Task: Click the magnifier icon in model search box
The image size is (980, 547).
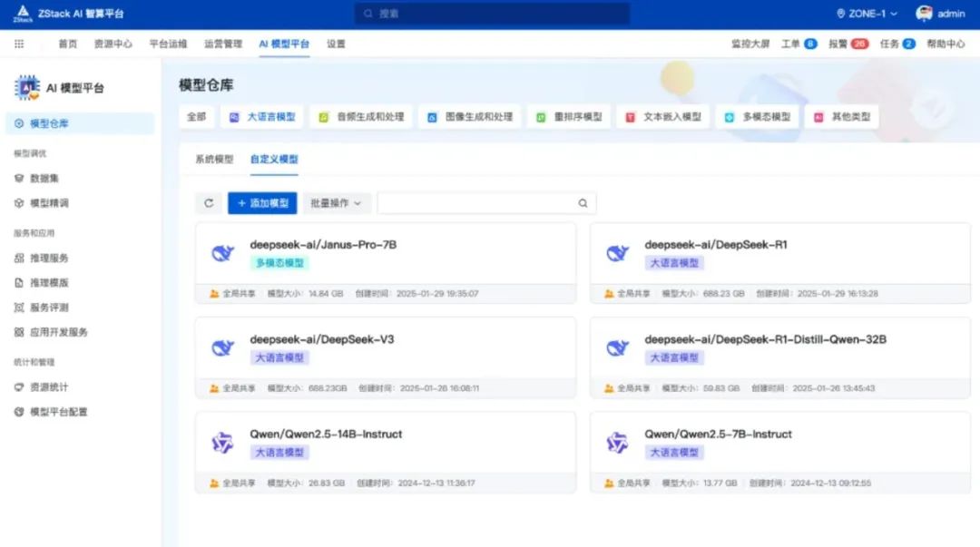Action: click(x=583, y=203)
